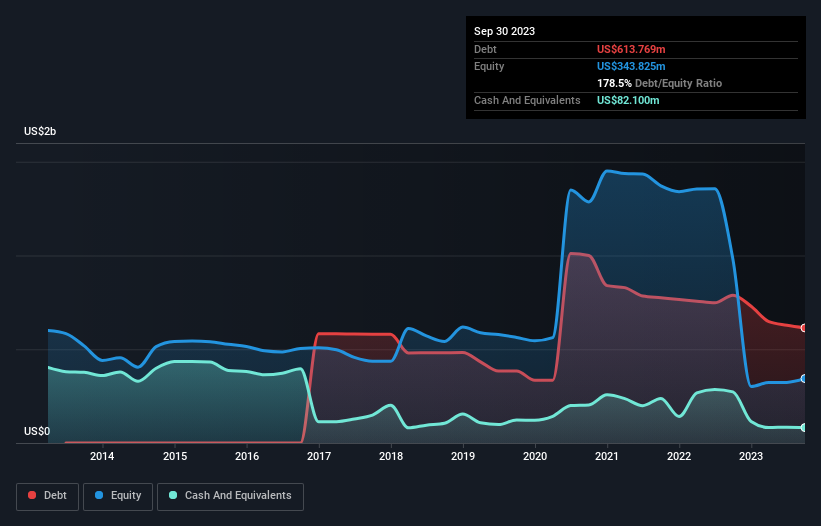Click the red Debt legend dot
The image size is (821, 526).
[32, 495]
